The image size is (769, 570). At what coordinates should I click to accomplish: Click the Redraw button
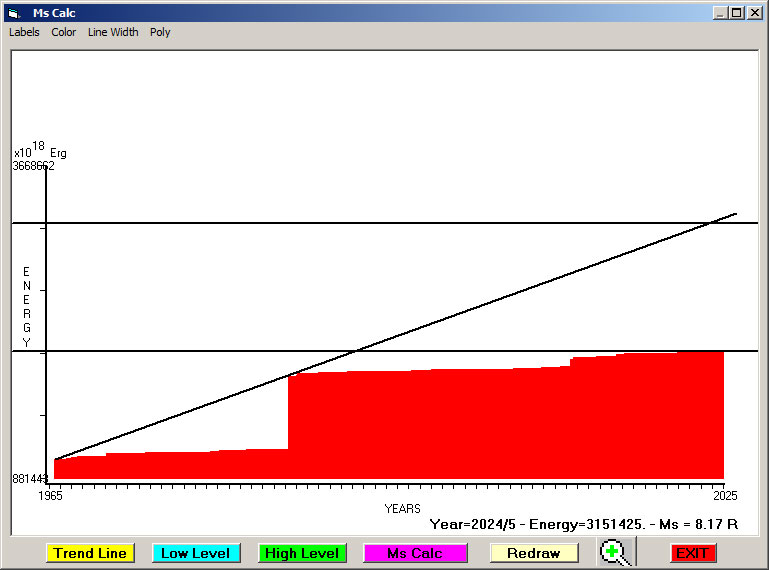(533, 553)
